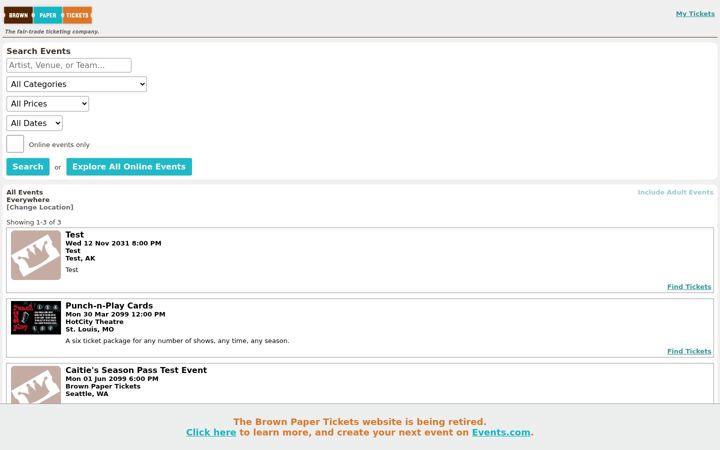Click the 'Click here' retirement notice link
This screenshot has width=720, height=450.
click(x=211, y=433)
